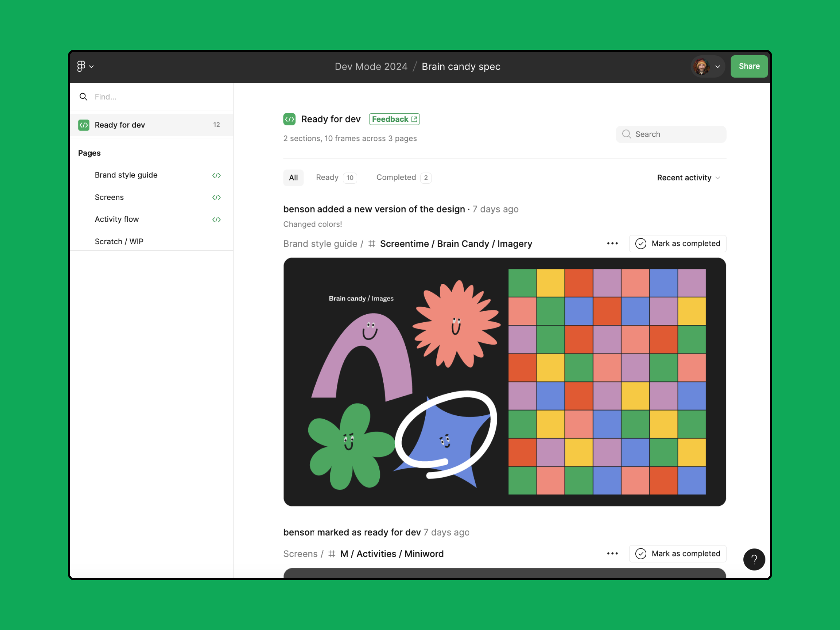Click the Ready for dev section icon
This screenshot has width=840, height=630.
(x=84, y=125)
